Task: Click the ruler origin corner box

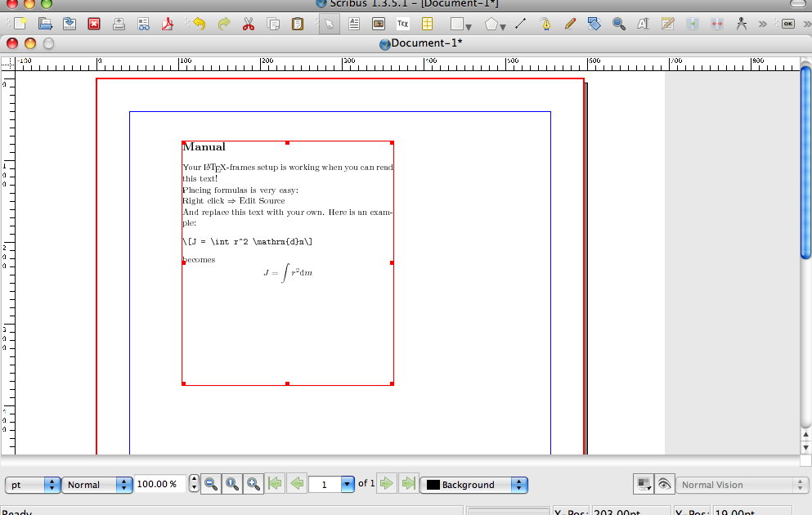Action: (x=7, y=63)
